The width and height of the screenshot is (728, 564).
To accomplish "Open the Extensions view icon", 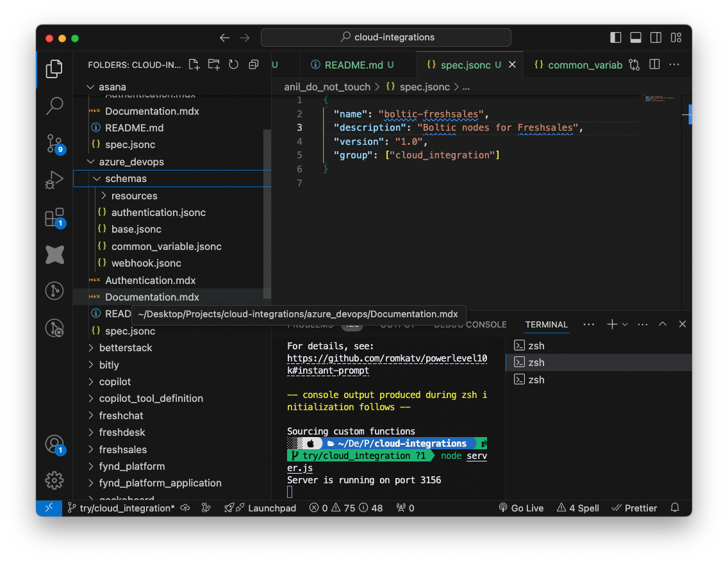I will coord(54,217).
